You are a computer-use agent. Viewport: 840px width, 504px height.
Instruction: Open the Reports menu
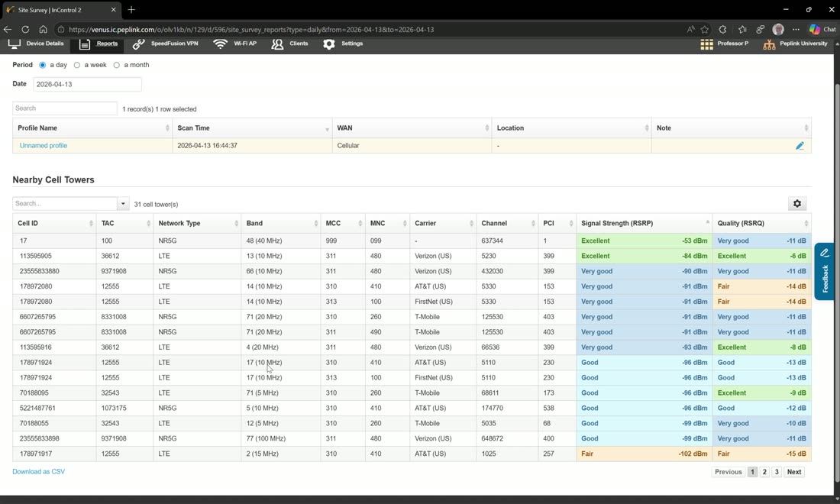pos(99,44)
